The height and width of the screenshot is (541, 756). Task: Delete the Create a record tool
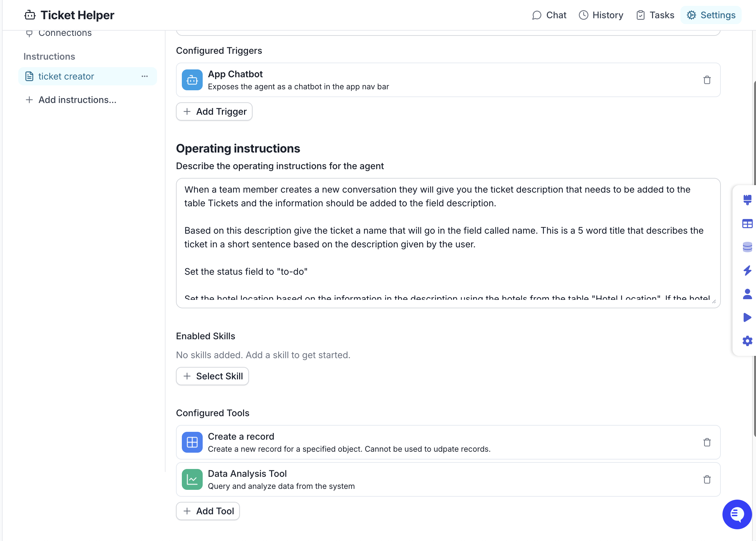(x=707, y=442)
